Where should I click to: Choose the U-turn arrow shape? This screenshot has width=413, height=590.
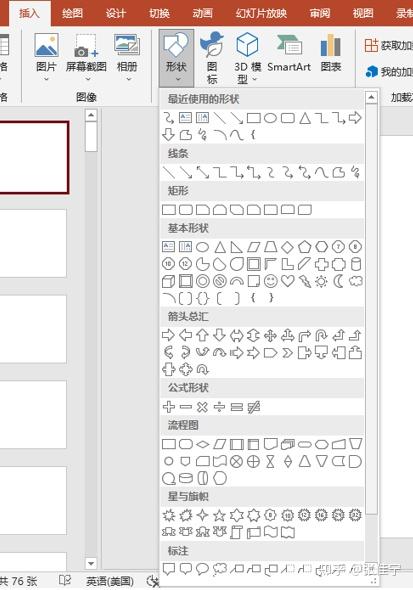tap(321, 335)
